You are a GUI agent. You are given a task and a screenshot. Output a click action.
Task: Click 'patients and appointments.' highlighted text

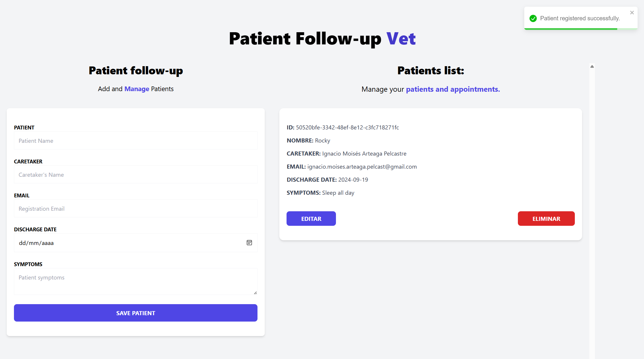point(453,89)
